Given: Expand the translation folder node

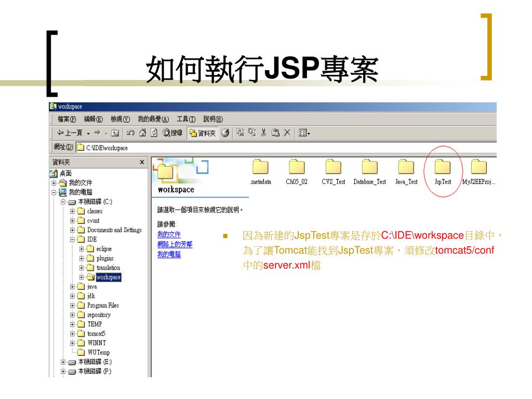Looking at the screenshot, I should [82, 268].
